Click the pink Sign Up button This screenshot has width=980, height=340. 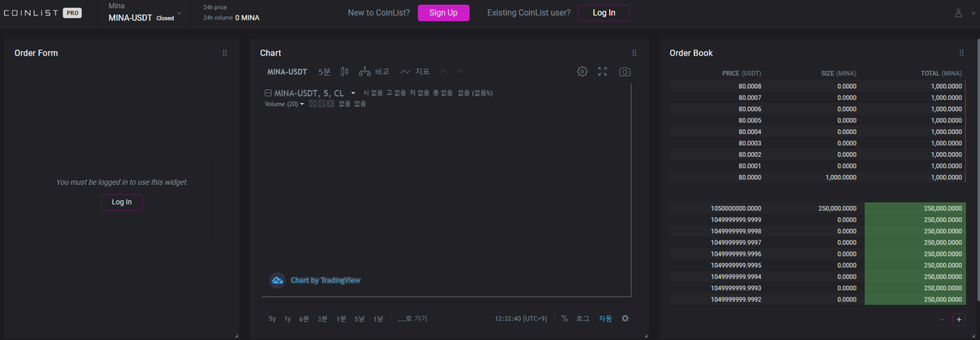(x=443, y=13)
